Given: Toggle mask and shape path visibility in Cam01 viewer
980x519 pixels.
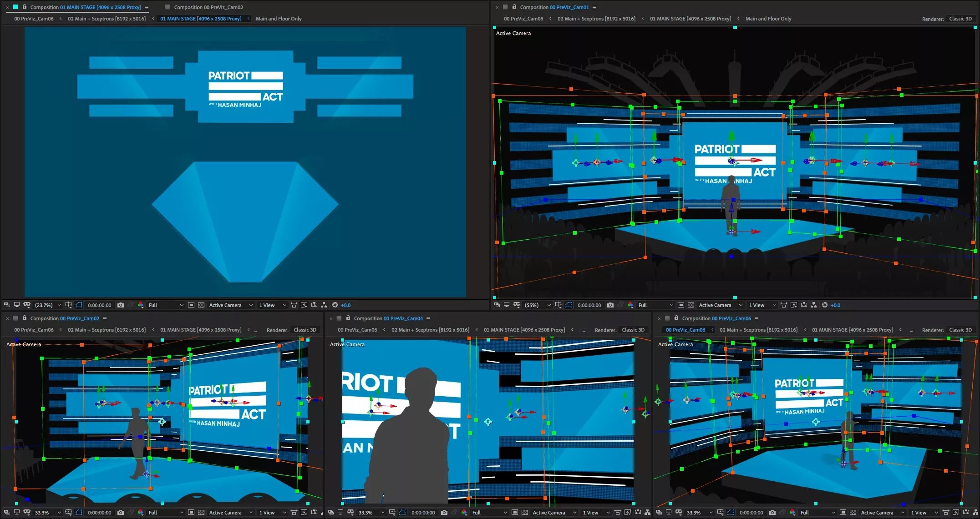Looking at the screenshot, I should 569,305.
